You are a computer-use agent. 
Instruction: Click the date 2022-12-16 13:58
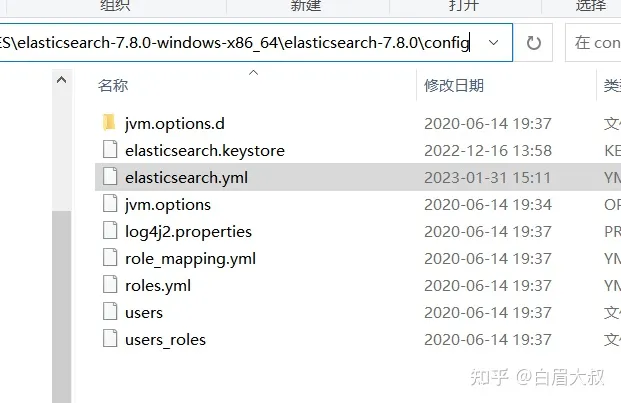tap(488, 150)
